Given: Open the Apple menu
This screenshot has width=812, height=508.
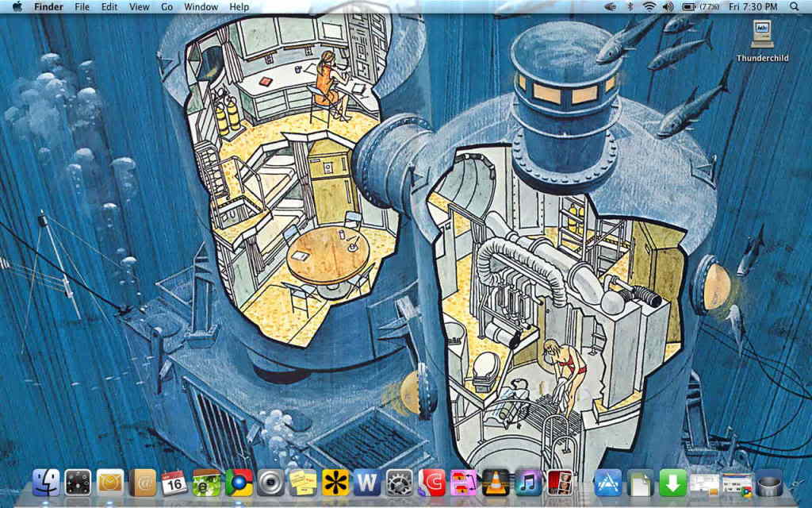Looking at the screenshot, I should coord(17,6).
